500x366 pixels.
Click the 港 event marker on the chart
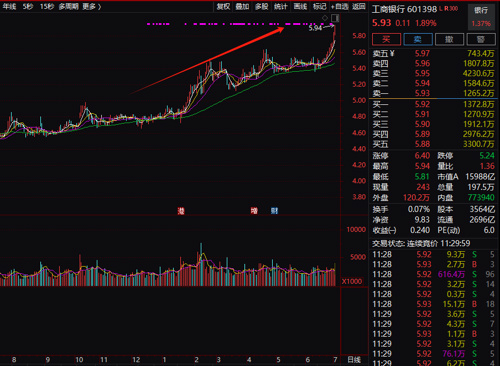coord(181,211)
